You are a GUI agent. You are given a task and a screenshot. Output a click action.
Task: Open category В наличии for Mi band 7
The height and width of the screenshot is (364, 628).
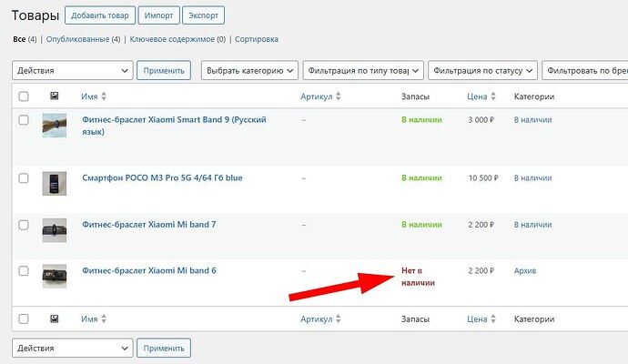tap(532, 225)
